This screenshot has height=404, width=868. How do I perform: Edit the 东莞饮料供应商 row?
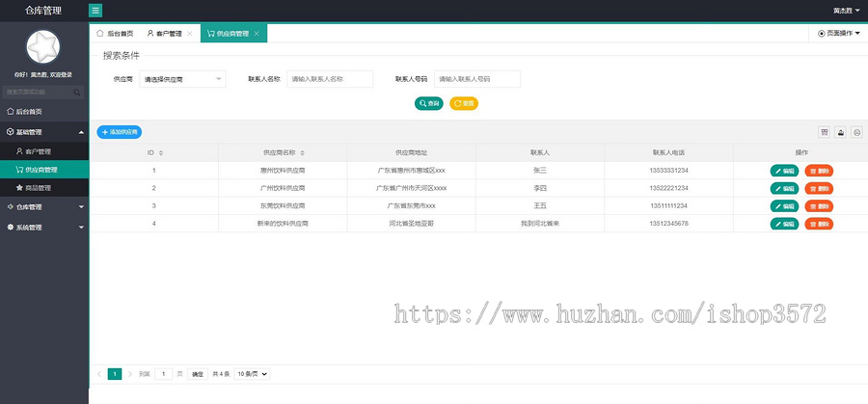click(784, 206)
